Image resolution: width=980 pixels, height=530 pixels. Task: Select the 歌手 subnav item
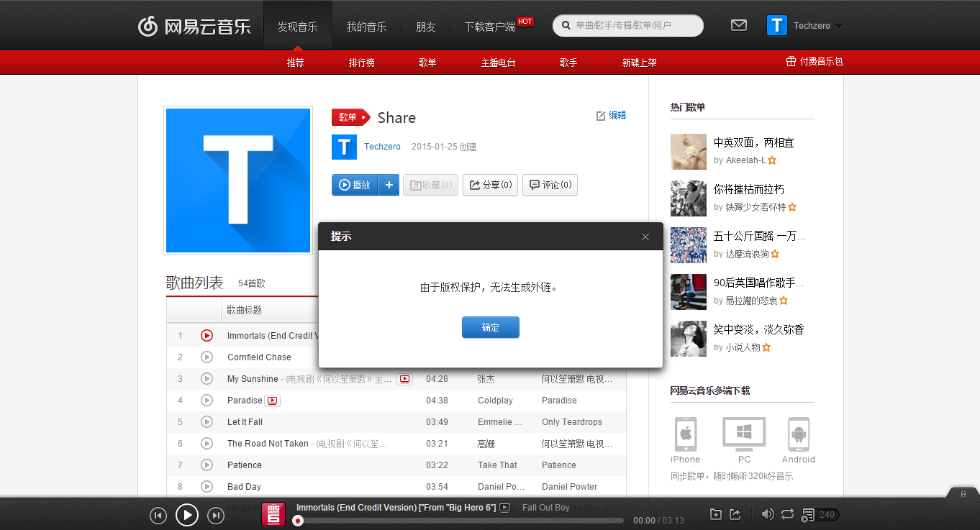point(569,63)
